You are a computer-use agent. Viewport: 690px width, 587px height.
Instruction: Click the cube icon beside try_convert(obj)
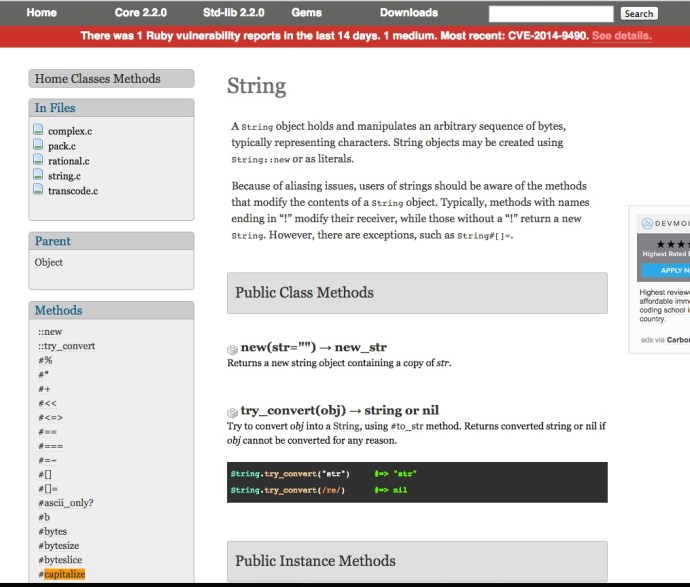pyautogui.click(x=233, y=412)
